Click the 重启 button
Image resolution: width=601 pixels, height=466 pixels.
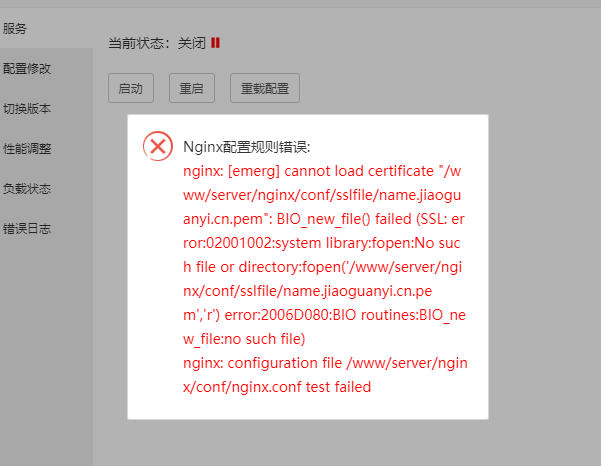click(192, 88)
